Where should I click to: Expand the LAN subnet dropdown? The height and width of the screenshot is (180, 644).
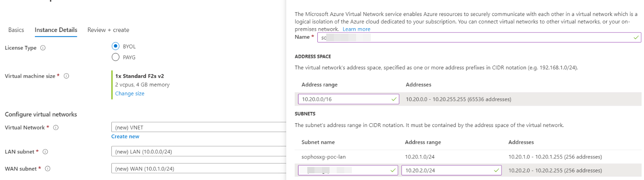point(198,151)
